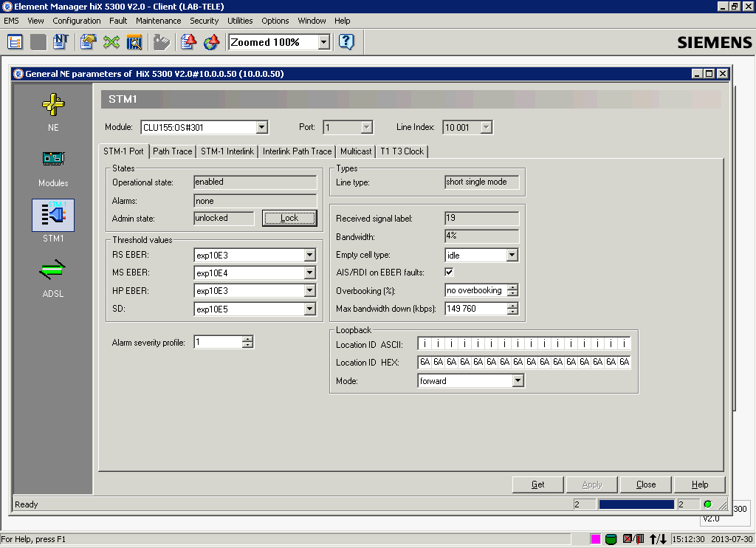Switch to the Interlink Path Trace tab

[297, 151]
